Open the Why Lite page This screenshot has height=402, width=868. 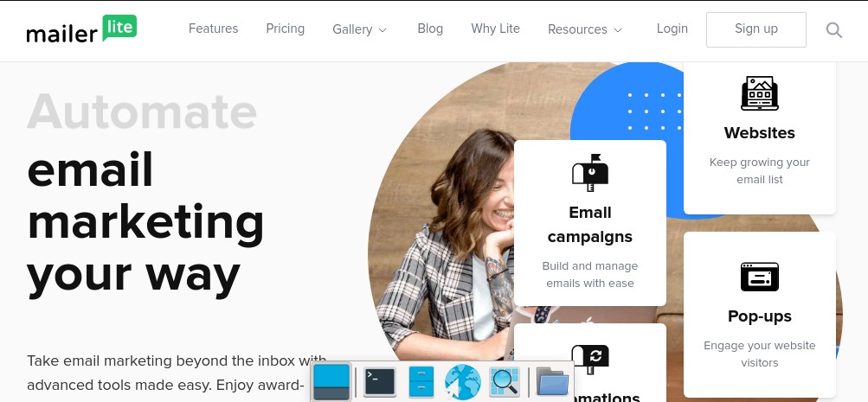click(x=496, y=29)
